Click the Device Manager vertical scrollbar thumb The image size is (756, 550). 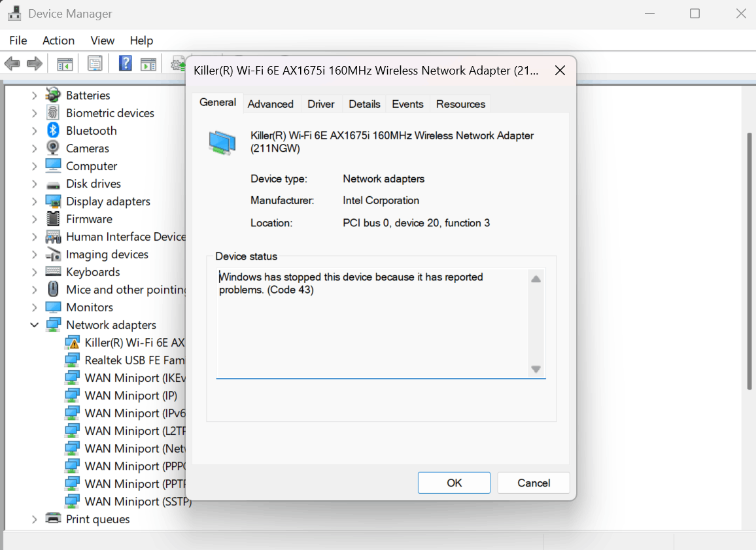749,261
